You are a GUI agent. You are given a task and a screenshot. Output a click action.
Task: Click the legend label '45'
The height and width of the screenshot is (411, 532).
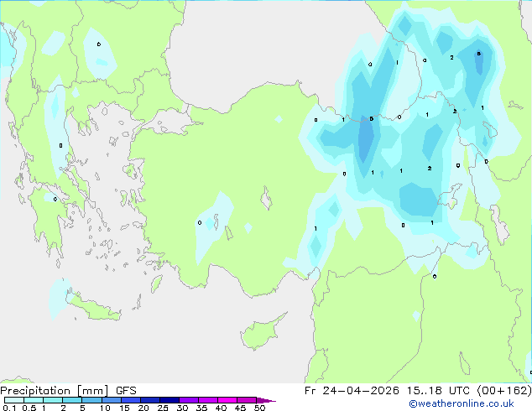(240, 408)
